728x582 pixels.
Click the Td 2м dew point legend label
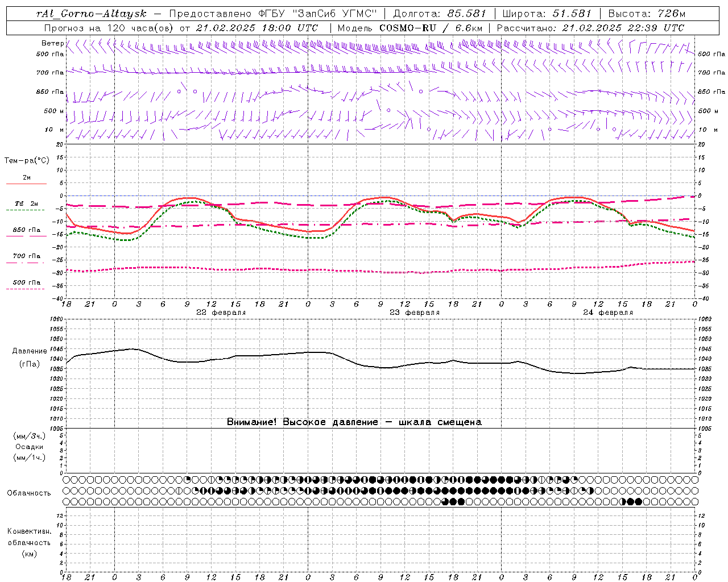(27, 203)
